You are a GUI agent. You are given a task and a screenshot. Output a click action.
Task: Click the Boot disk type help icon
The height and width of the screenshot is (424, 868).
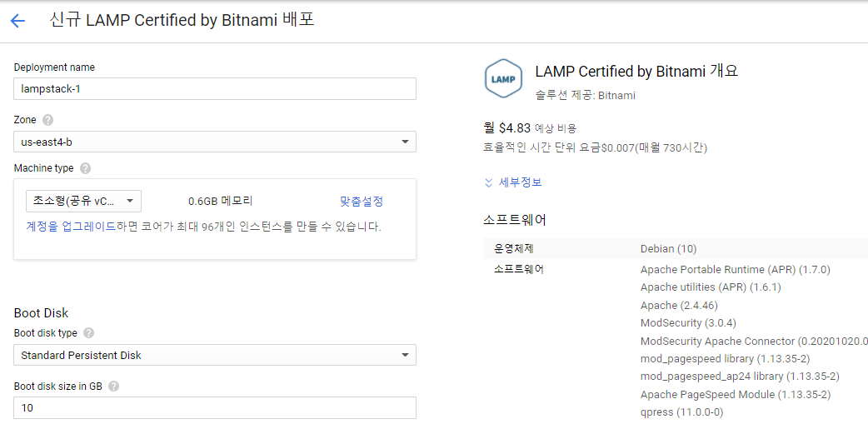(x=88, y=333)
